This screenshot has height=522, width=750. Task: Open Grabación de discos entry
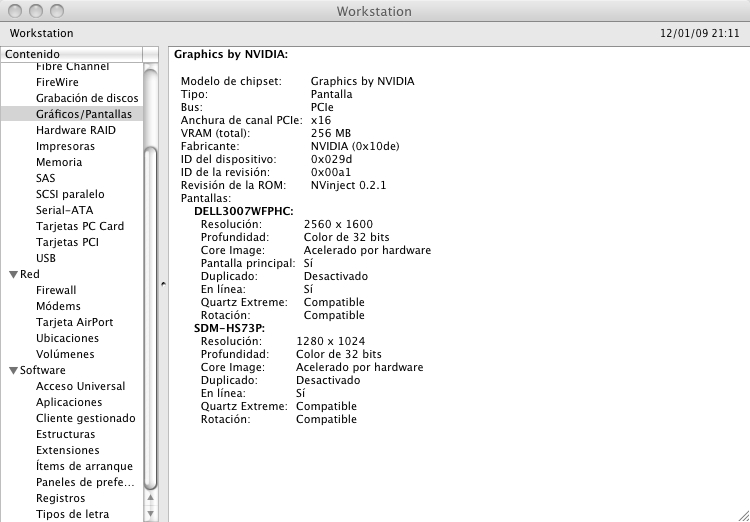coord(87,98)
